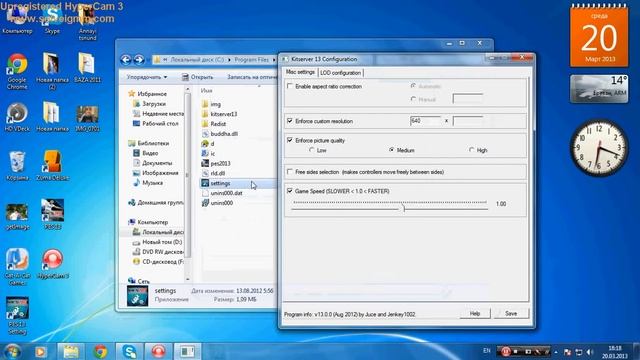Switch to Chrome in the taskbar
Image resolution: width=640 pixels, height=360 pixels.
pos(100,351)
